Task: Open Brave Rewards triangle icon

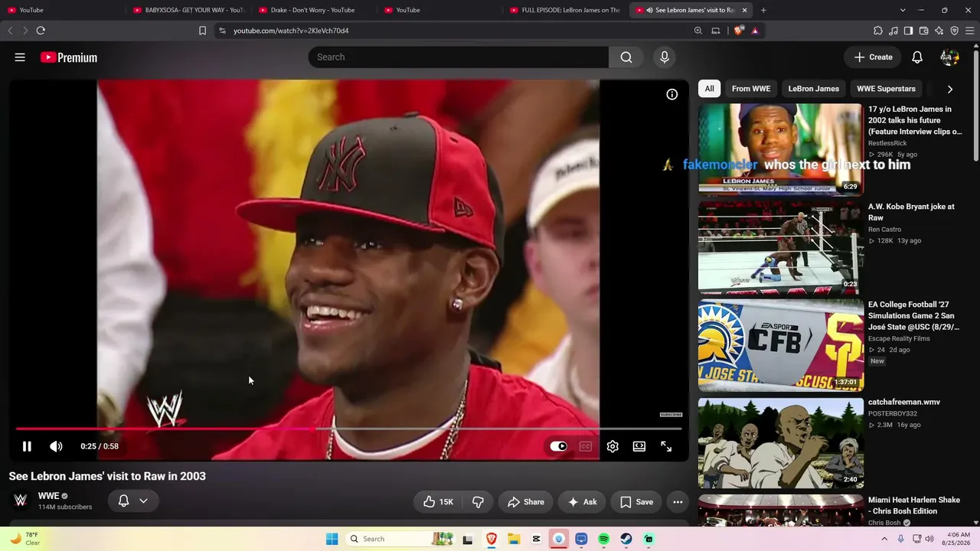Action: 755,31
